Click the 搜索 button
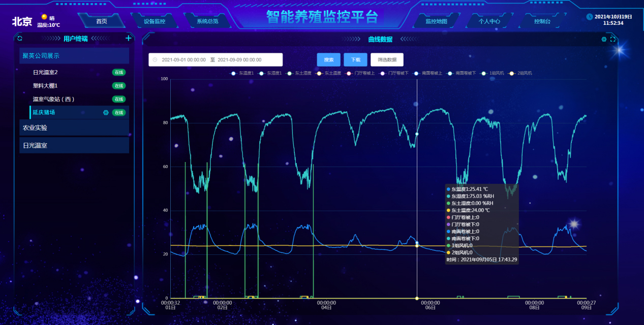 point(328,59)
